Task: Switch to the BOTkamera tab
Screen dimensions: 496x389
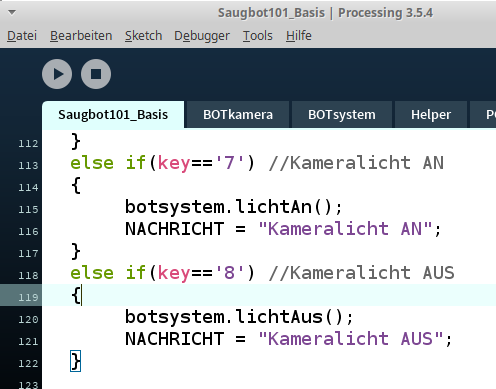Action: [x=238, y=115]
